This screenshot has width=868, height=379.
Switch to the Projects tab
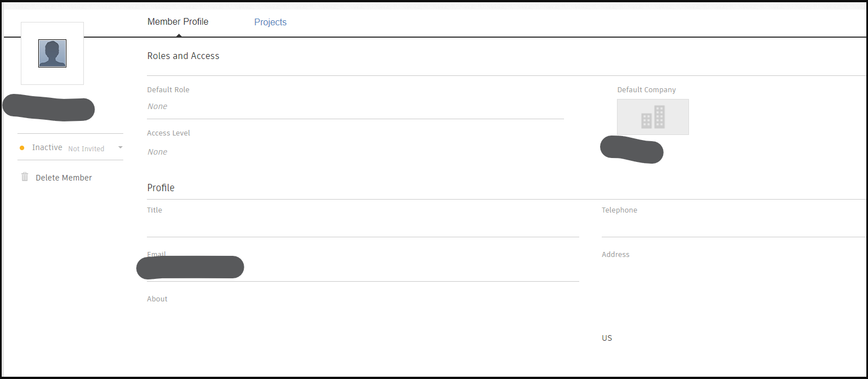pyautogui.click(x=270, y=22)
